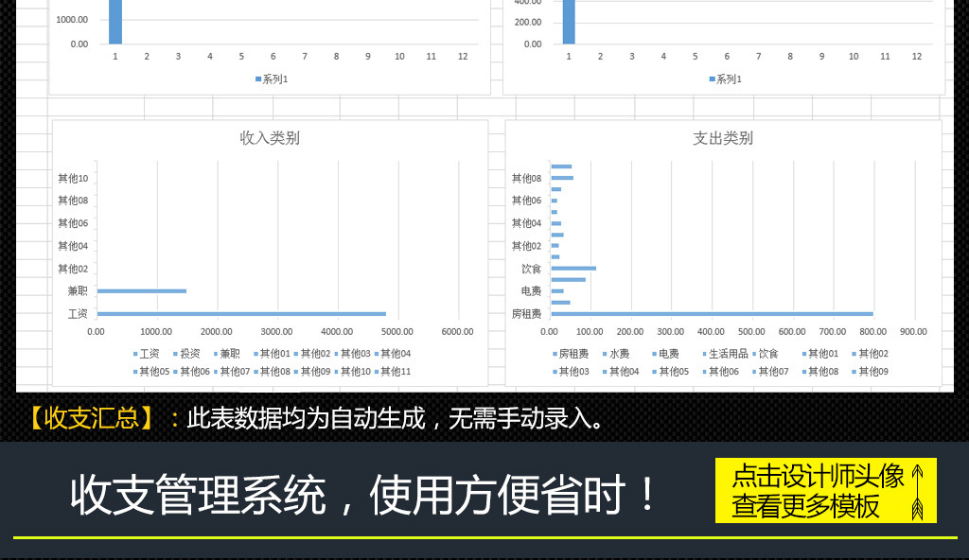
Task: Click the 饮食 bar in 支出类别 chart
Action: coord(573,269)
